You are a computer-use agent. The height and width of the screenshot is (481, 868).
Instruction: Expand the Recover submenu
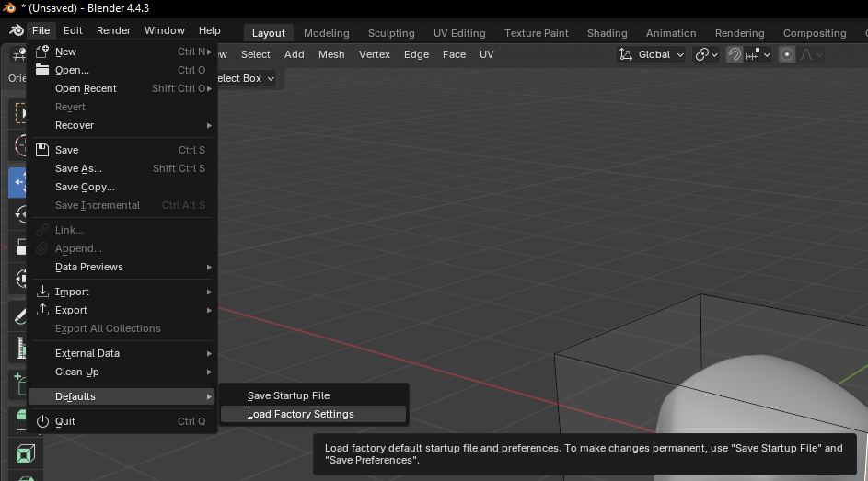[x=122, y=125]
